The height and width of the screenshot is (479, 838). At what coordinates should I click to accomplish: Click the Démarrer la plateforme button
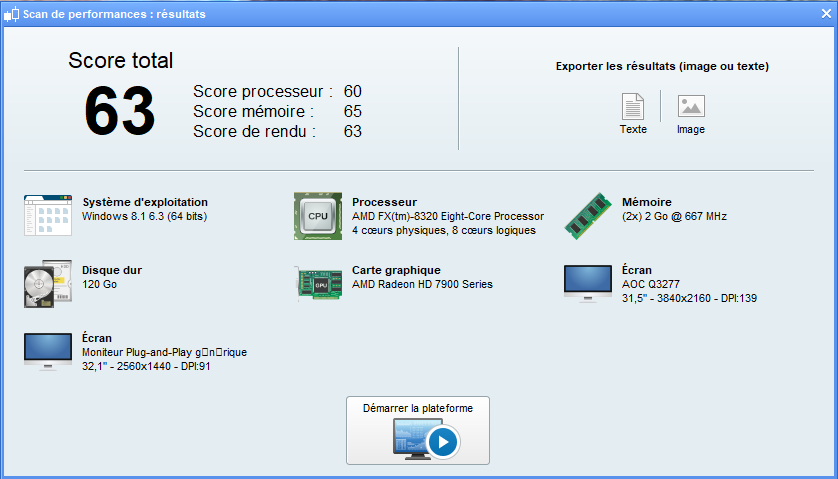point(418,430)
